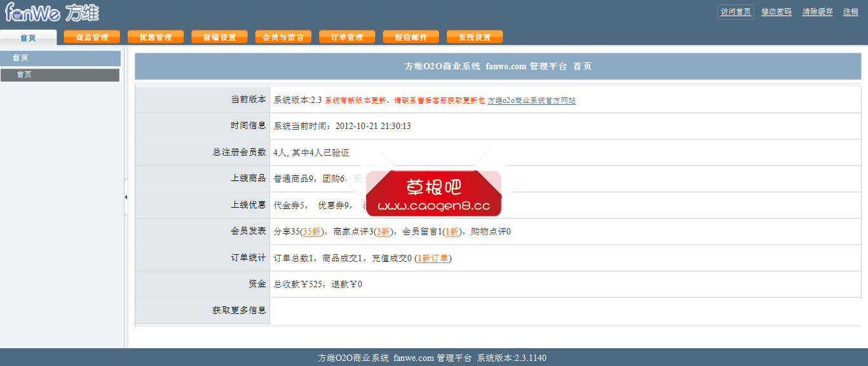Click the 3新 merchant reviews link
This screenshot has width=868, height=366.
(x=381, y=231)
